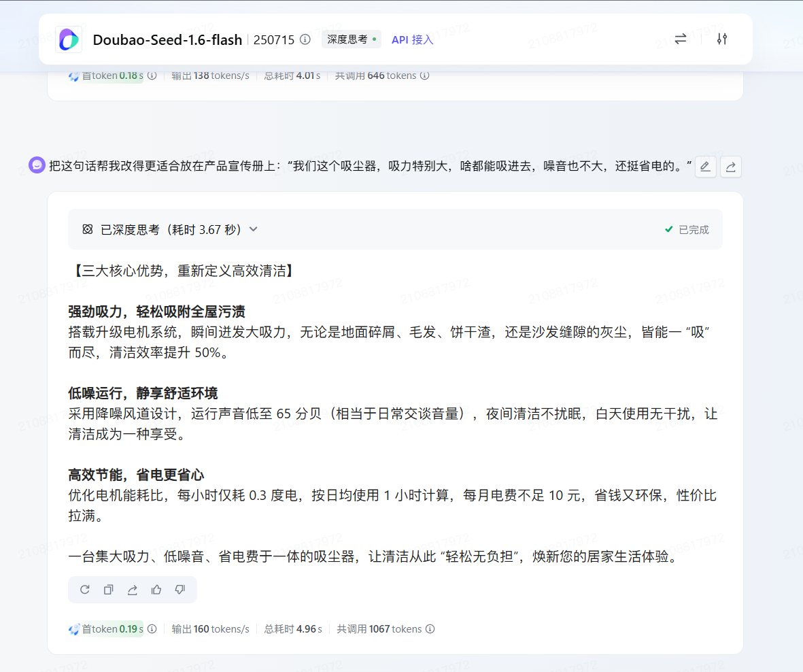The width and height of the screenshot is (803, 672).
Task: Regenerate the response with refresh icon
Action: pos(85,590)
